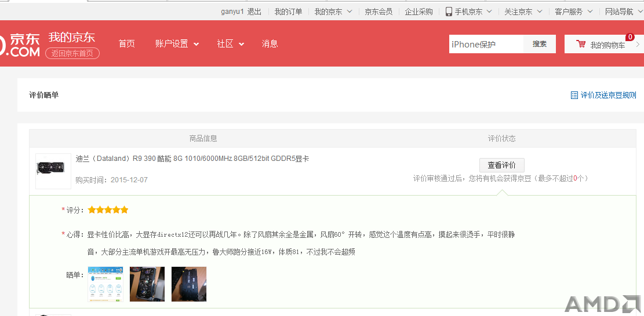Open the 消息 menu item
644x316 pixels.
tap(270, 43)
